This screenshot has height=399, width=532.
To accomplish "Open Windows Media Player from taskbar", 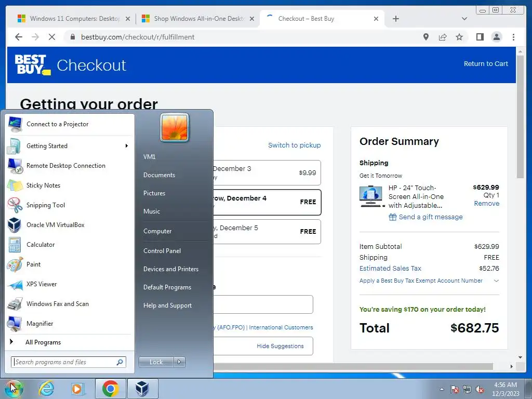I will 78,389.
